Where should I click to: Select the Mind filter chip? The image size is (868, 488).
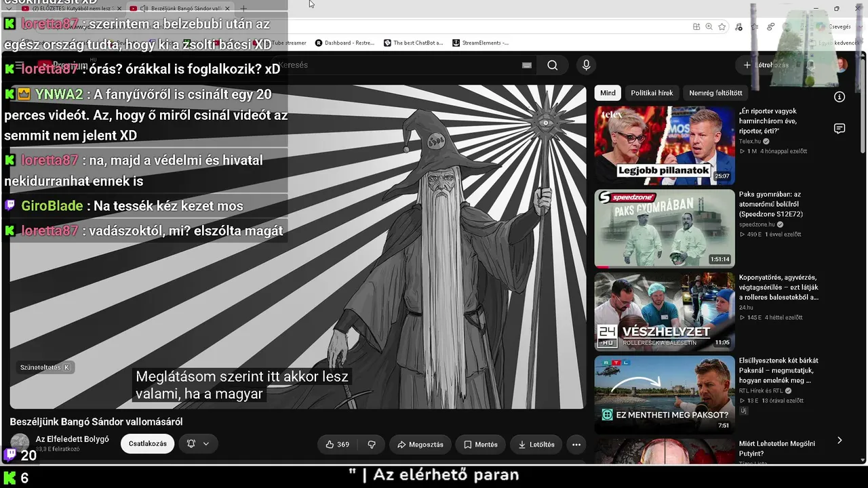click(x=608, y=93)
